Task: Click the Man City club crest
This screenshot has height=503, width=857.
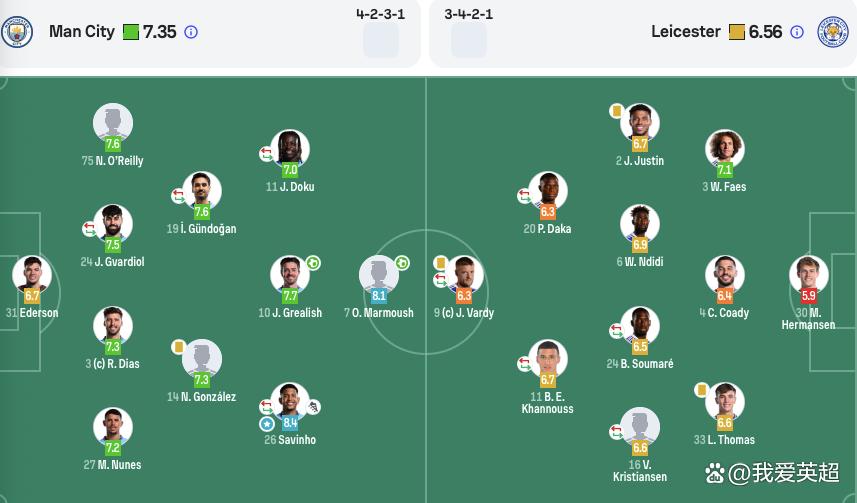Action: pyautogui.click(x=16, y=32)
